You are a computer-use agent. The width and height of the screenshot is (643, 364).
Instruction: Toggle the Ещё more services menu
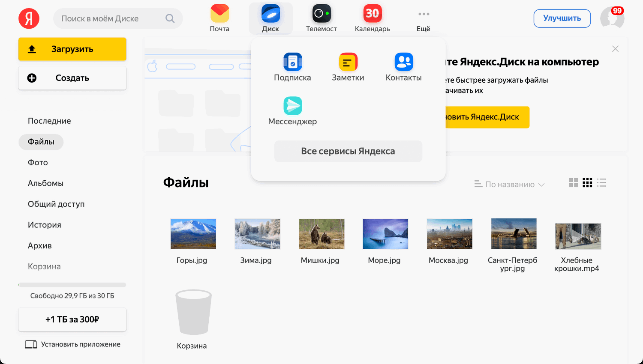click(424, 21)
